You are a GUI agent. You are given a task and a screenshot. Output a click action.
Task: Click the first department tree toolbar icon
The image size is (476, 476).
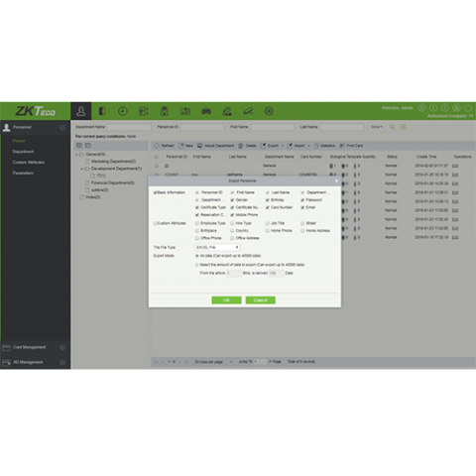coord(79,145)
